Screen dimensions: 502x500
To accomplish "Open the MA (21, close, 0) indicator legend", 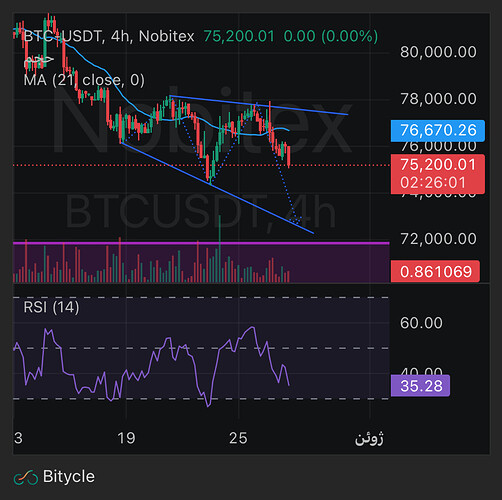I will 84,80.
